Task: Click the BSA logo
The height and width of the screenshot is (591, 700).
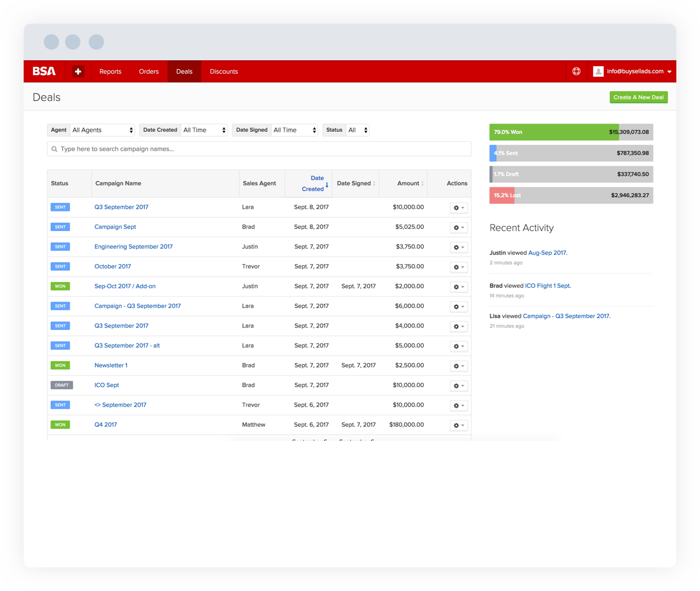Action: [44, 72]
